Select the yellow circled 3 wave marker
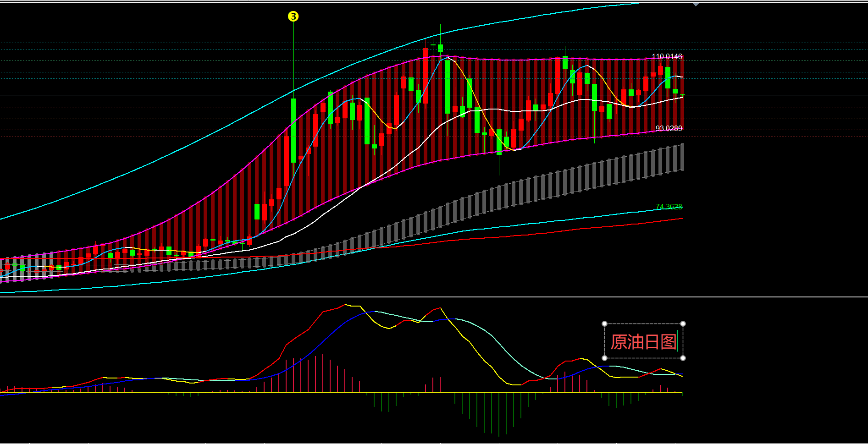Screen dimensions: 868x444 pyautogui.click(x=293, y=16)
